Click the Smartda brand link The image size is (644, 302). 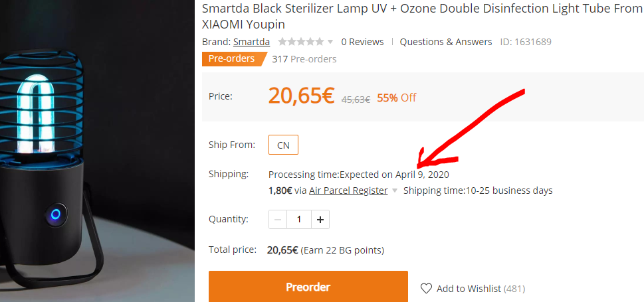click(x=251, y=42)
